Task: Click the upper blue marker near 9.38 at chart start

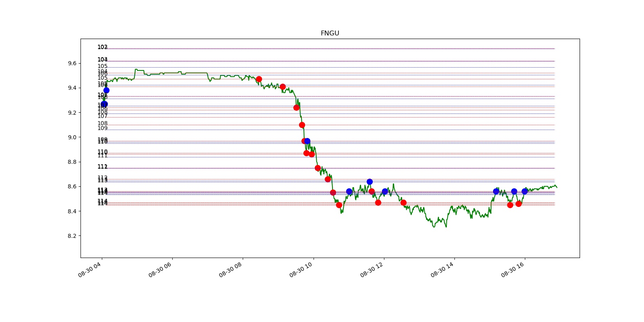Action: pyautogui.click(x=106, y=90)
